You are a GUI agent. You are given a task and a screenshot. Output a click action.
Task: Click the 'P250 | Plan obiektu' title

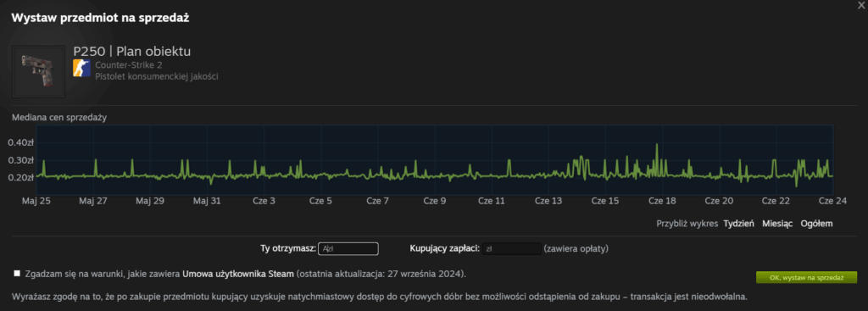coord(132,52)
